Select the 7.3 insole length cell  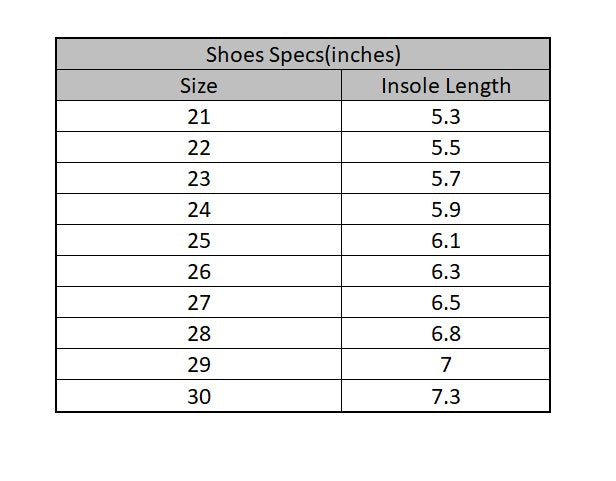coord(445,396)
